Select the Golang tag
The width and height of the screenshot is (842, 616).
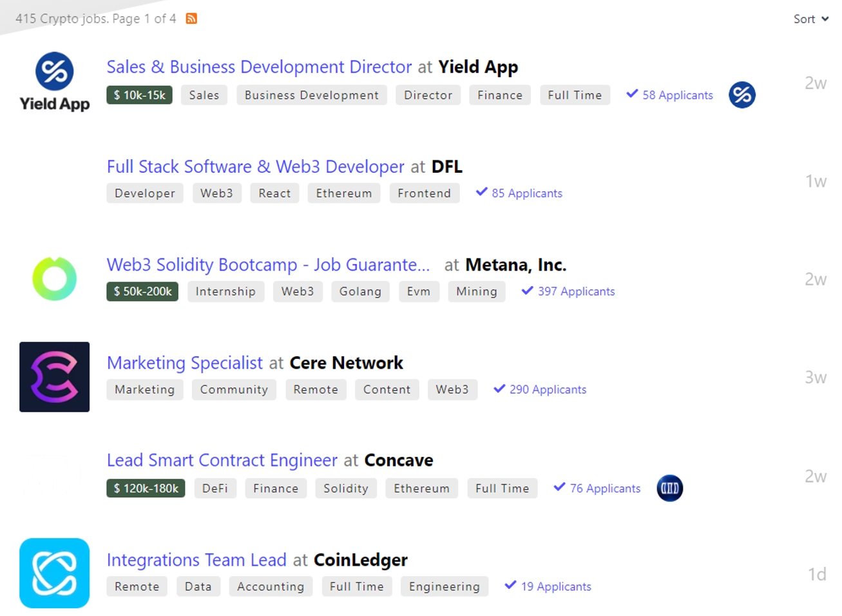pyautogui.click(x=361, y=291)
